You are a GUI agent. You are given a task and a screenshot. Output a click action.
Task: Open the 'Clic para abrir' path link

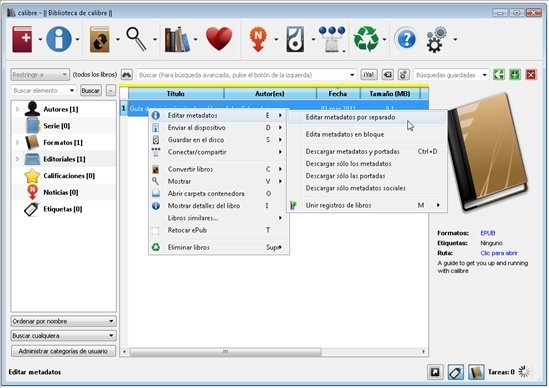[x=499, y=253]
